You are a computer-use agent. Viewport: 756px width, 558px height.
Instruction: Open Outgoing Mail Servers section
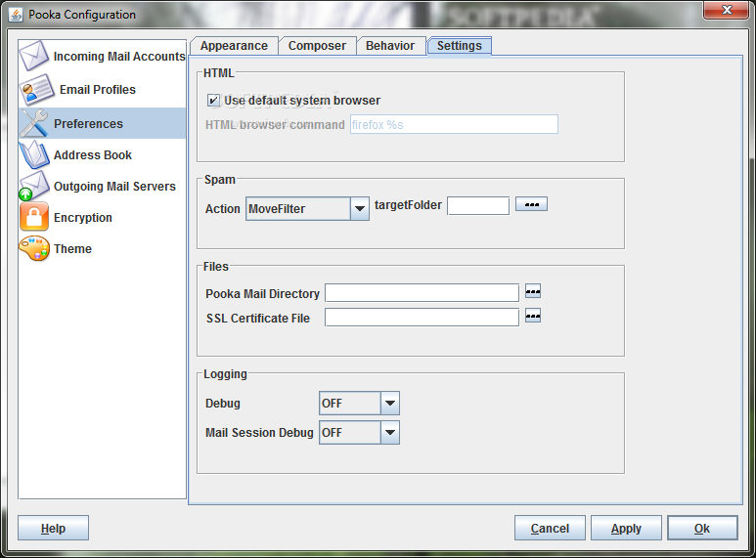click(103, 186)
